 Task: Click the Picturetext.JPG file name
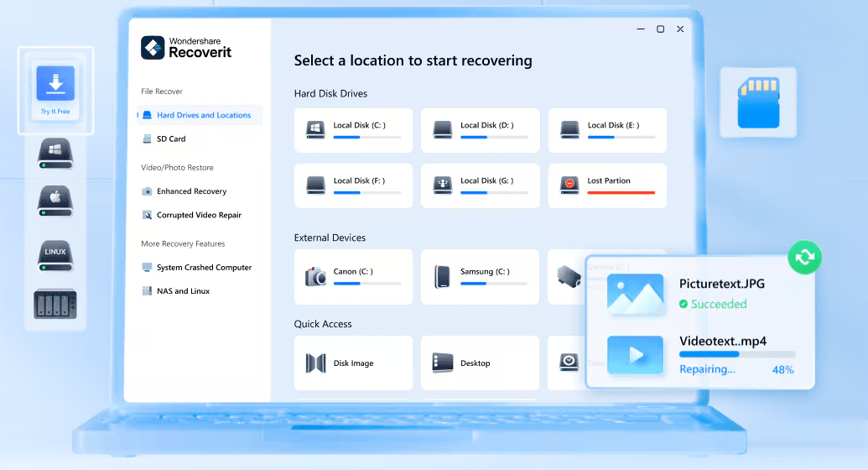(722, 284)
